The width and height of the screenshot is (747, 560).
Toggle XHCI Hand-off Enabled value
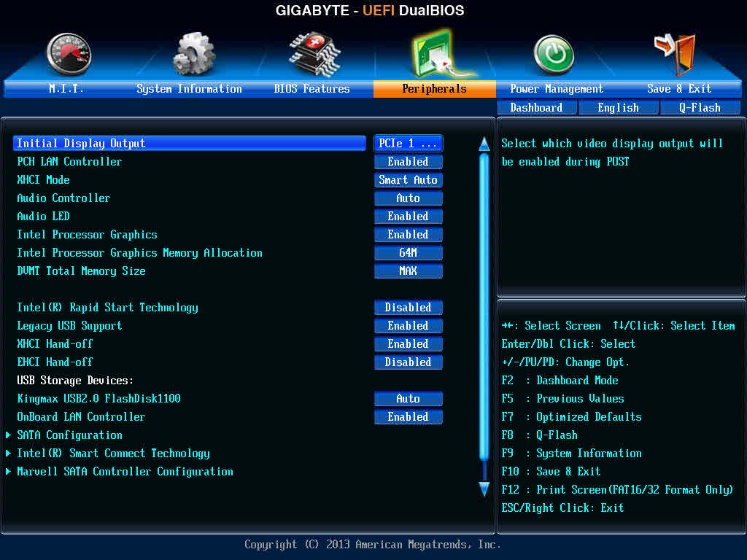(x=409, y=344)
